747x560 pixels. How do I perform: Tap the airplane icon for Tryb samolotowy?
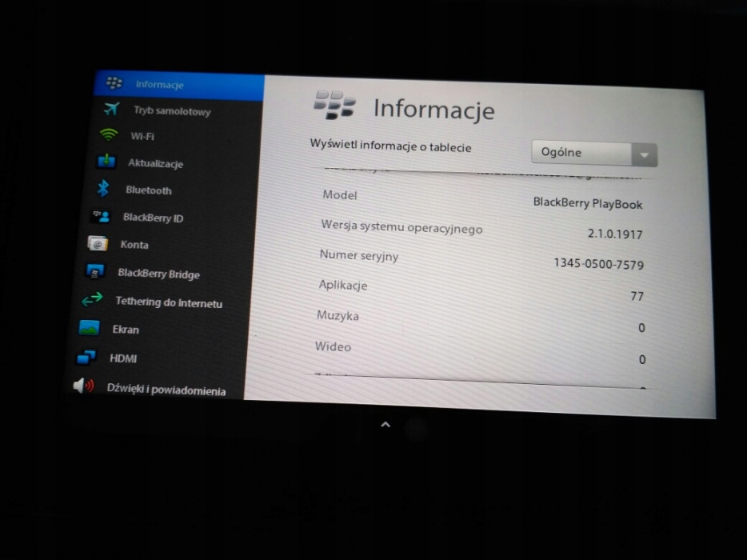tap(111, 109)
